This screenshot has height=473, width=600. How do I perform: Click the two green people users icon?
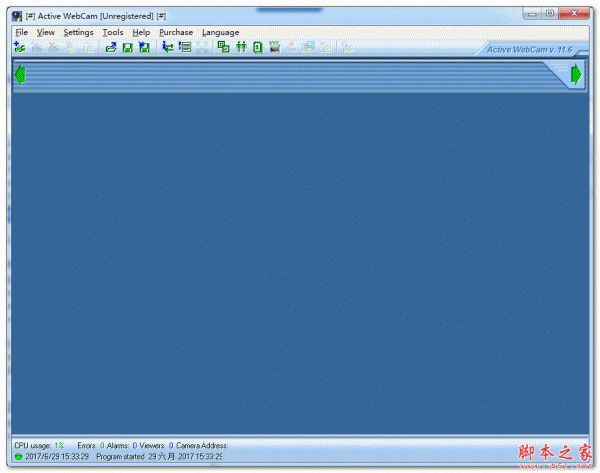click(241, 47)
